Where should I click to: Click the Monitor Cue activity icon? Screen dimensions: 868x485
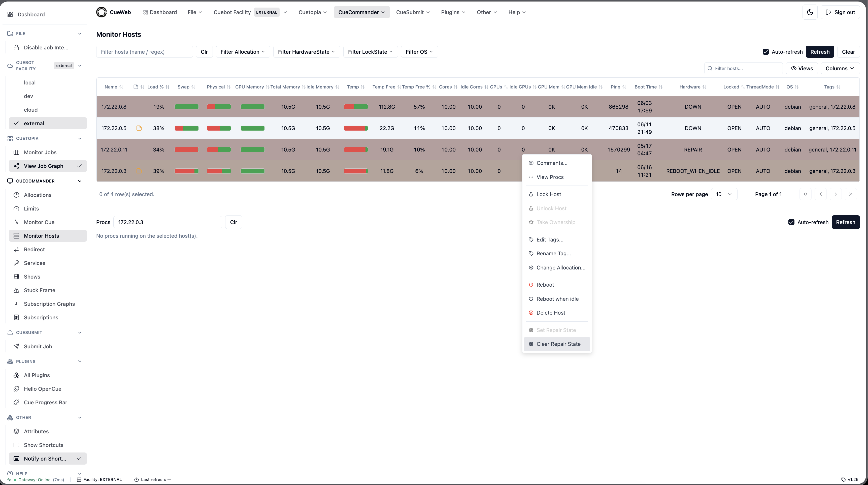click(16, 222)
